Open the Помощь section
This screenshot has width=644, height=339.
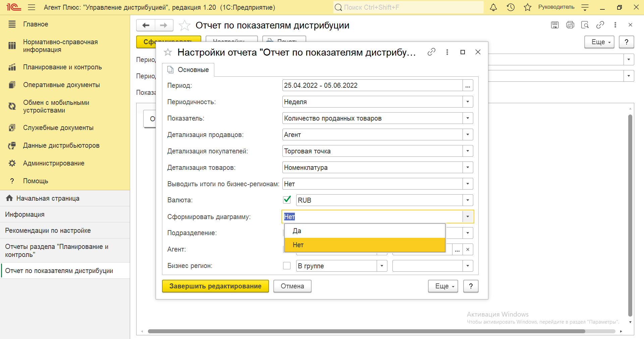point(36,181)
